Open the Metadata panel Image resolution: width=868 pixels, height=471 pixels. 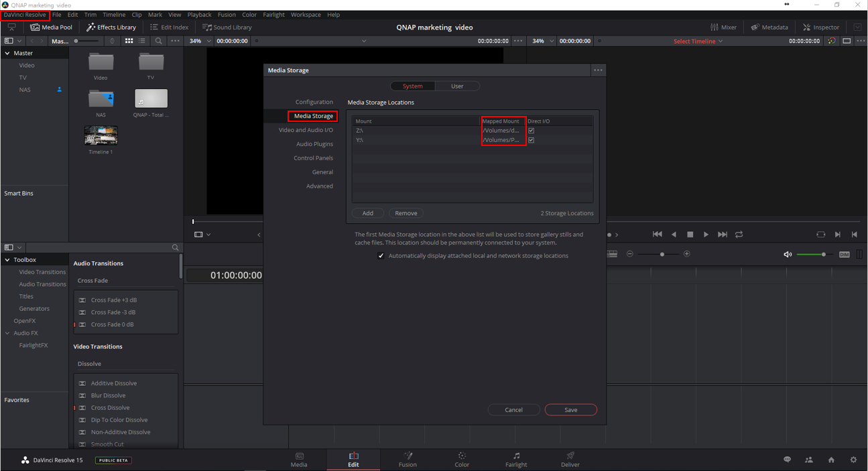pos(769,27)
